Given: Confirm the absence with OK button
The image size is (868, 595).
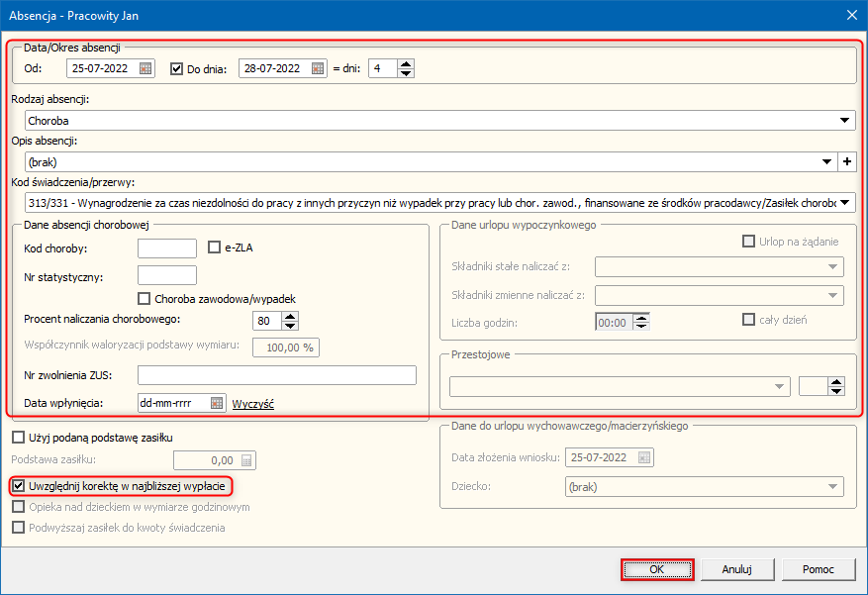Looking at the screenshot, I should [x=657, y=569].
